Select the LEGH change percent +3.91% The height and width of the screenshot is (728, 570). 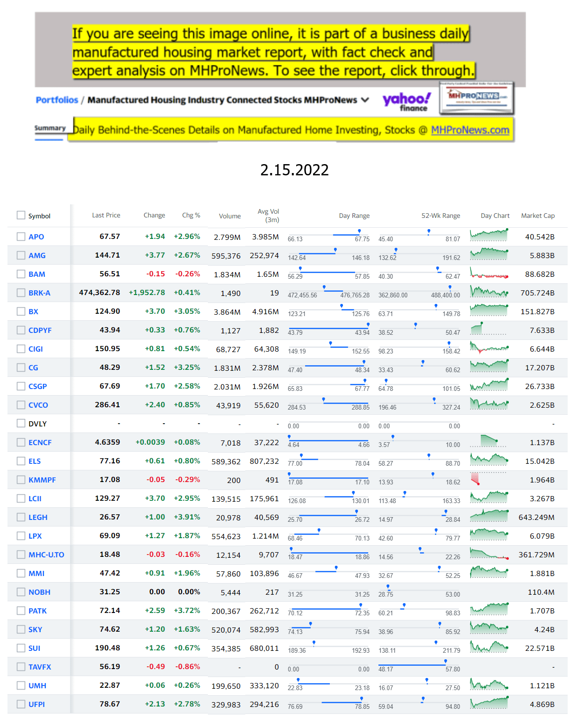coord(187,517)
